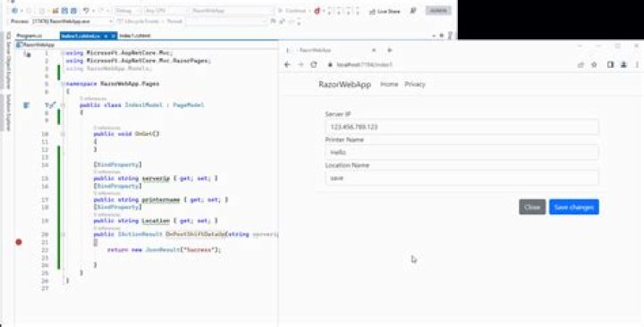Collapse the IndexModel class block

tap(63, 105)
